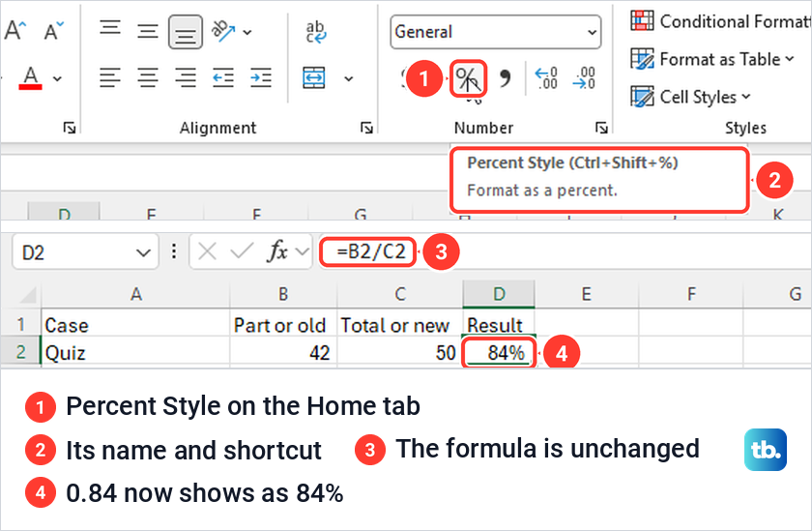This screenshot has width=812, height=531.
Task: Open Merge & Center dropdown arrow
Action: coord(349,78)
